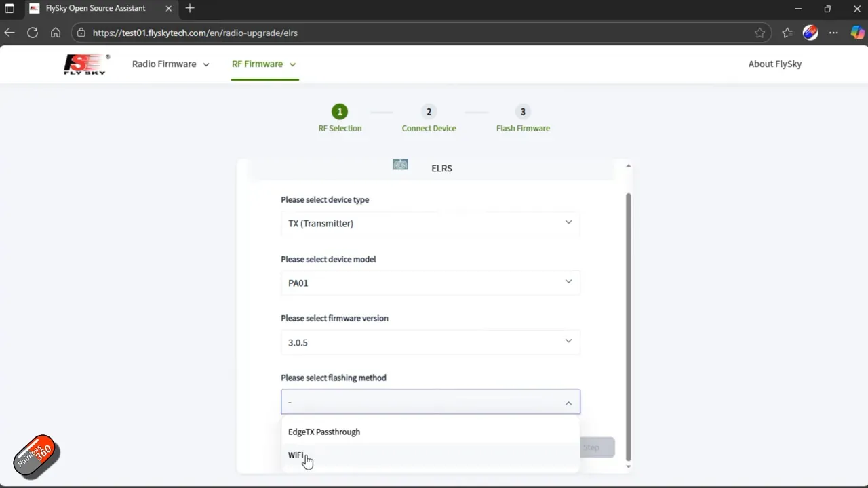Click the FlySky logo
This screenshot has height=488, width=868.
85,64
